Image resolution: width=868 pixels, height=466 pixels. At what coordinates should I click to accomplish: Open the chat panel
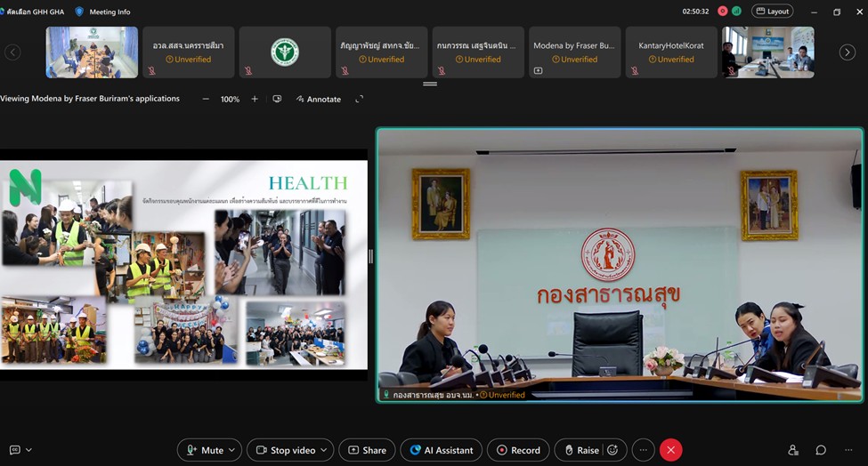(821, 450)
